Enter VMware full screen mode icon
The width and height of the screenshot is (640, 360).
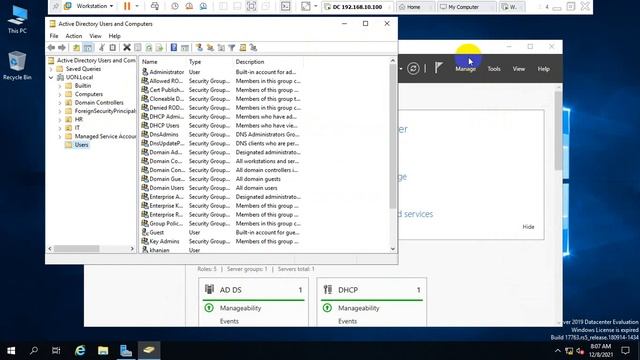251,6
